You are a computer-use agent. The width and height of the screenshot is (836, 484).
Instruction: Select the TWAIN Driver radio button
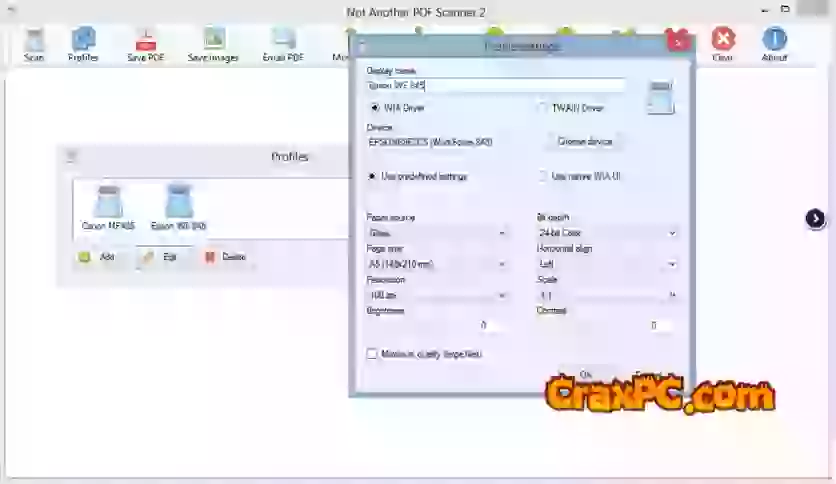coord(542,108)
